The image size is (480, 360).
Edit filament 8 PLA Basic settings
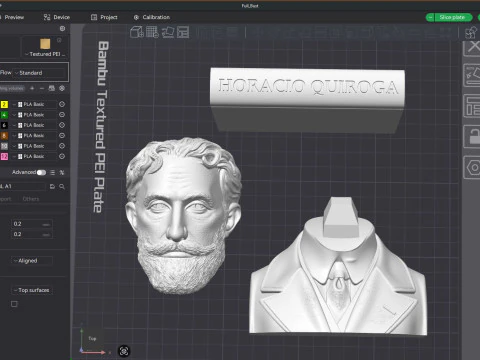[62, 136]
